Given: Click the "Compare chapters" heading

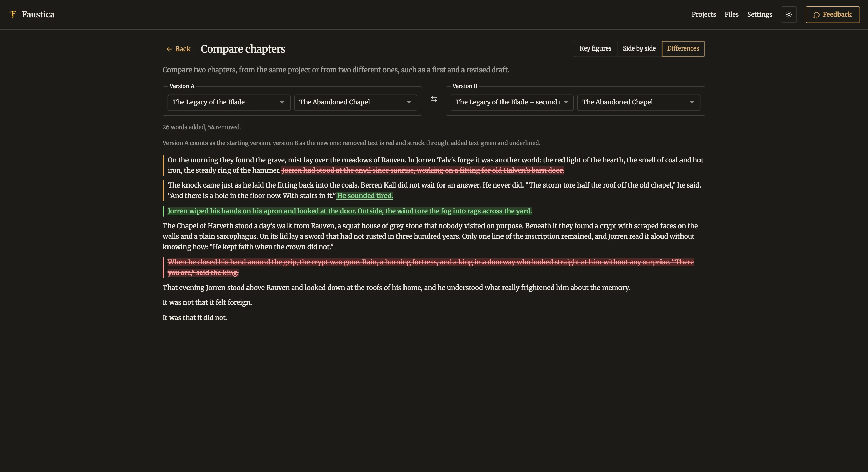Looking at the screenshot, I should [243, 49].
